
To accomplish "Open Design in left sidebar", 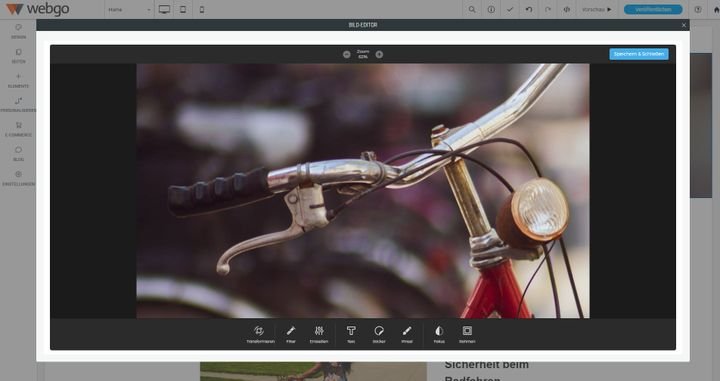I will (x=18, y=31).
